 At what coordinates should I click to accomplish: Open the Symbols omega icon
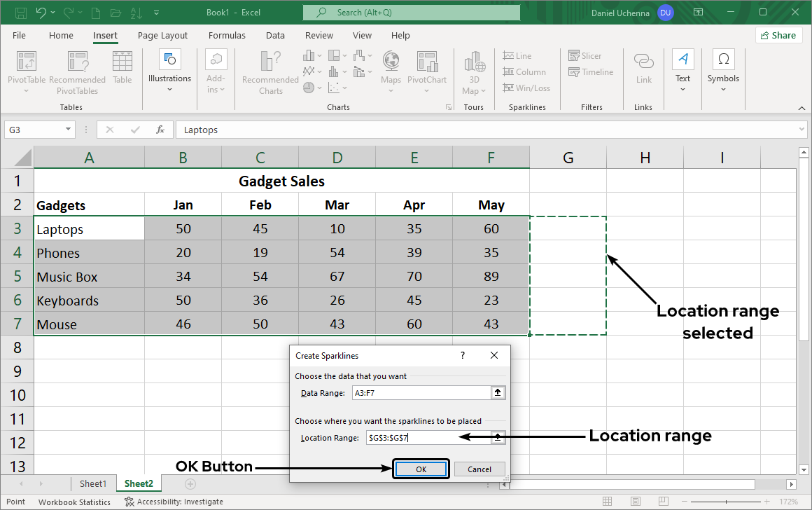point(723,60)
